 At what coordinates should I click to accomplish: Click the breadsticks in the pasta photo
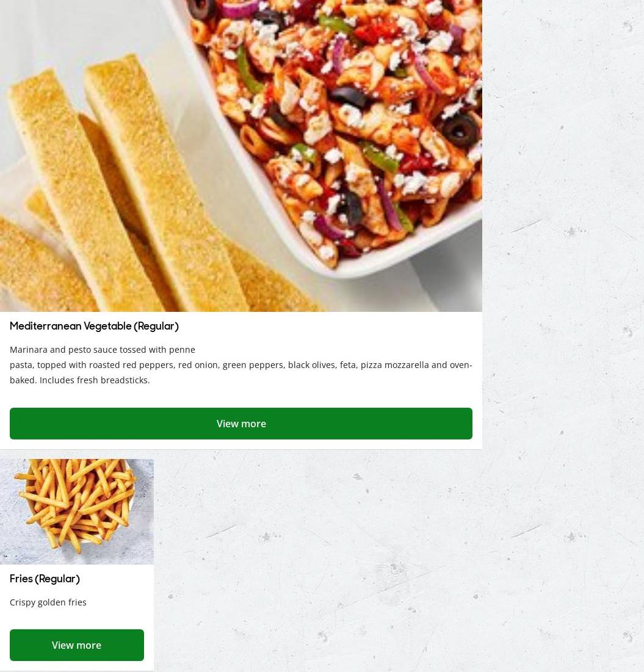pyautogui.click(x=129, y=193)
